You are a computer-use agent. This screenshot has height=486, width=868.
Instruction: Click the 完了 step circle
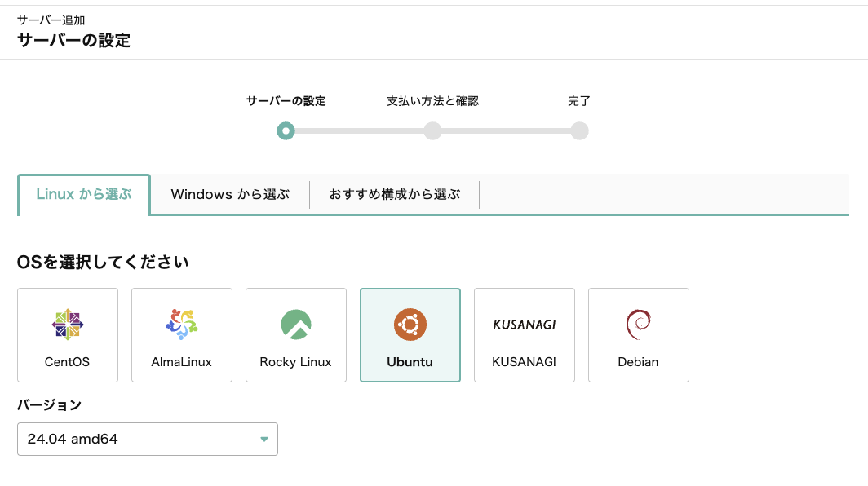coord(579,131)
